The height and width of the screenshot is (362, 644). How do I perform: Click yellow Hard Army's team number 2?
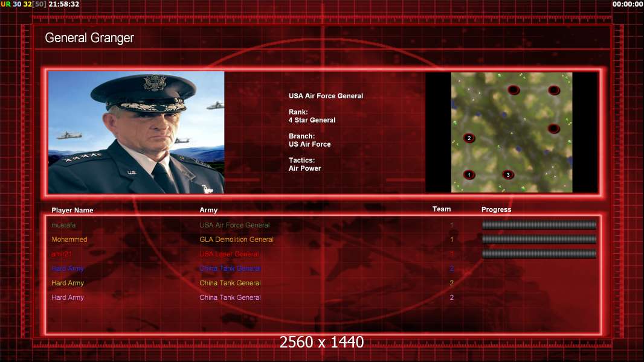[452, 283]
